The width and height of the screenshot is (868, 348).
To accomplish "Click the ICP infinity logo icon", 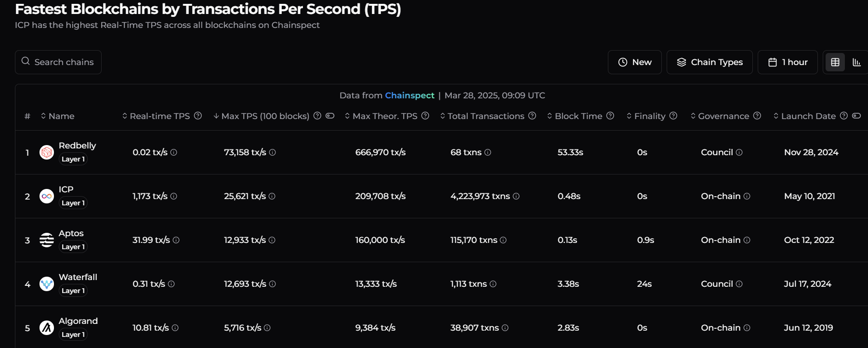I will click(x=47, y=197).
